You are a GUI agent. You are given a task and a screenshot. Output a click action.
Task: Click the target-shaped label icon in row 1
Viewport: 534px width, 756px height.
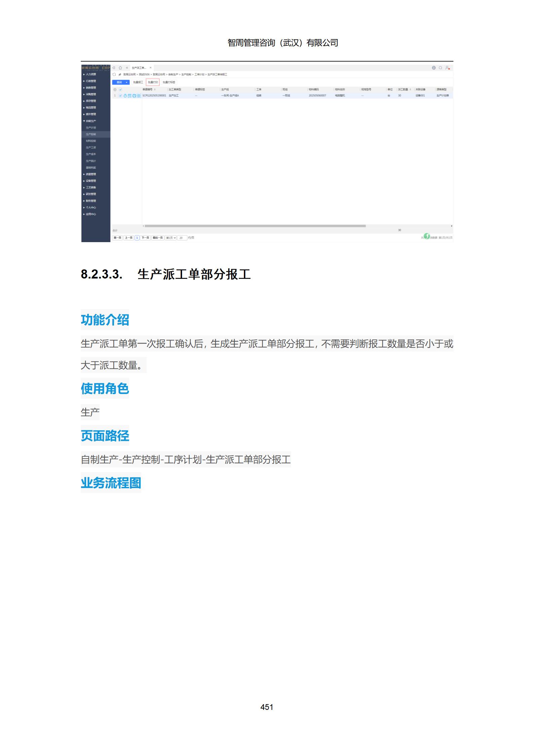(139, 96)
